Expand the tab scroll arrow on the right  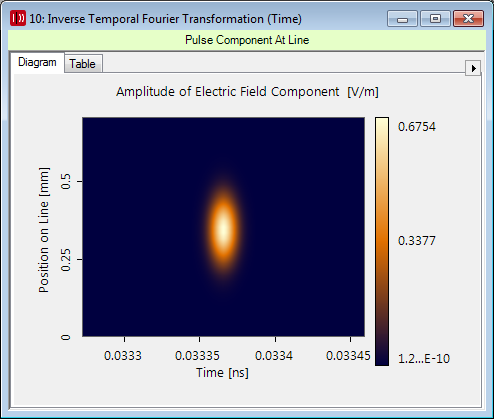coord(473,68)
